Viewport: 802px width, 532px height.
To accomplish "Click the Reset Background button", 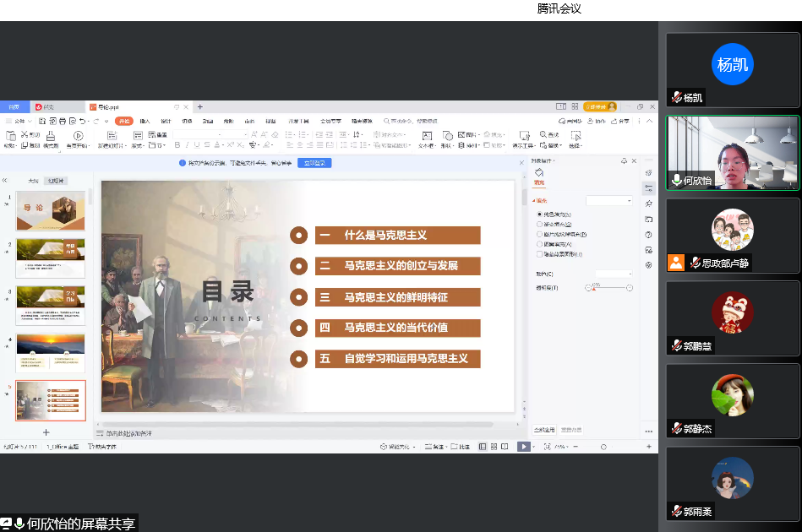I will pos(570,430).
